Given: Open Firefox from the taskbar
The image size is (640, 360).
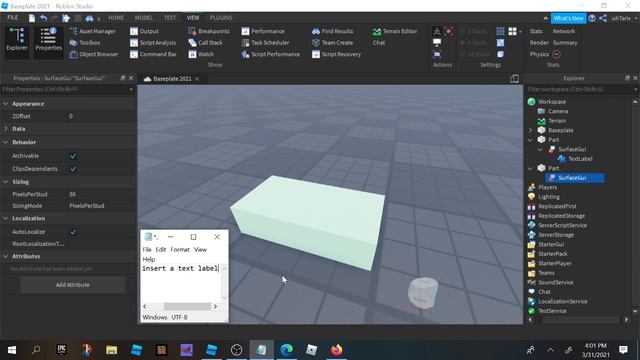Looking at the screenshot, I should [337, 350].
